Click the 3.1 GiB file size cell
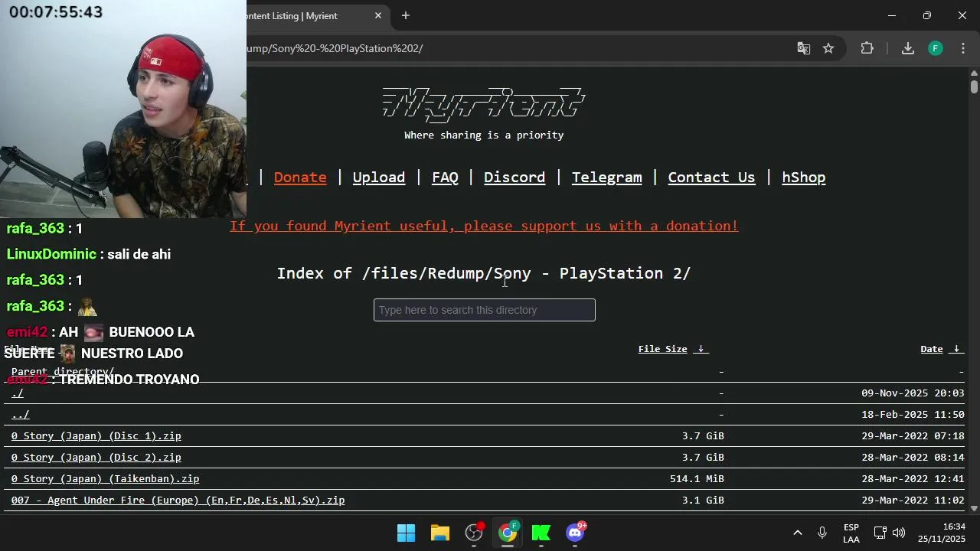 point(703,500)
